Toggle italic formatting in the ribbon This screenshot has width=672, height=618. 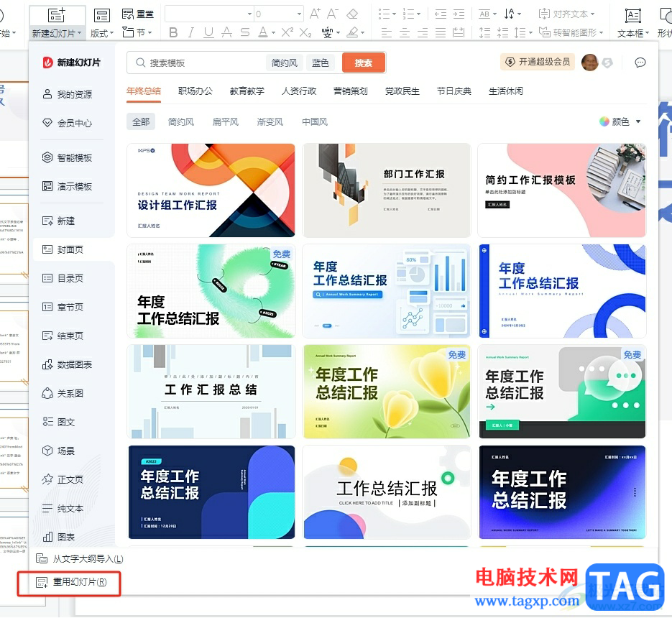(190, 32)
